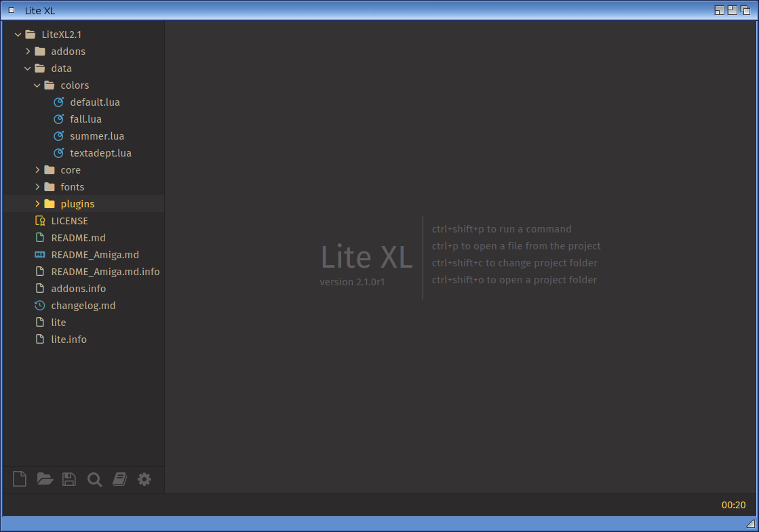The height and width of the screenshot is (532, 759).
Task: Click the data folder icon
Action: click(40, 68)
